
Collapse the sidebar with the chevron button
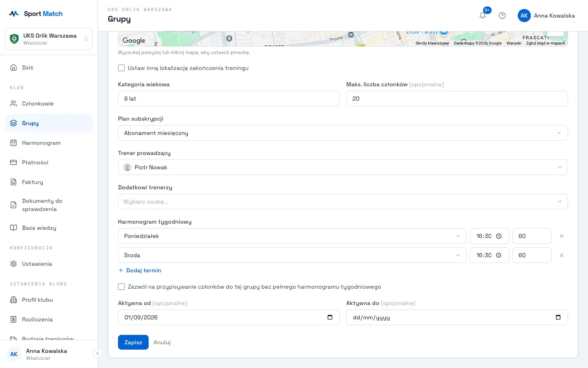(x=97, y=353)
